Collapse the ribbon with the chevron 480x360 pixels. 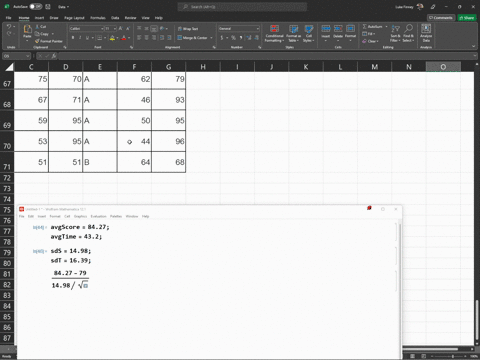point(473,46)
